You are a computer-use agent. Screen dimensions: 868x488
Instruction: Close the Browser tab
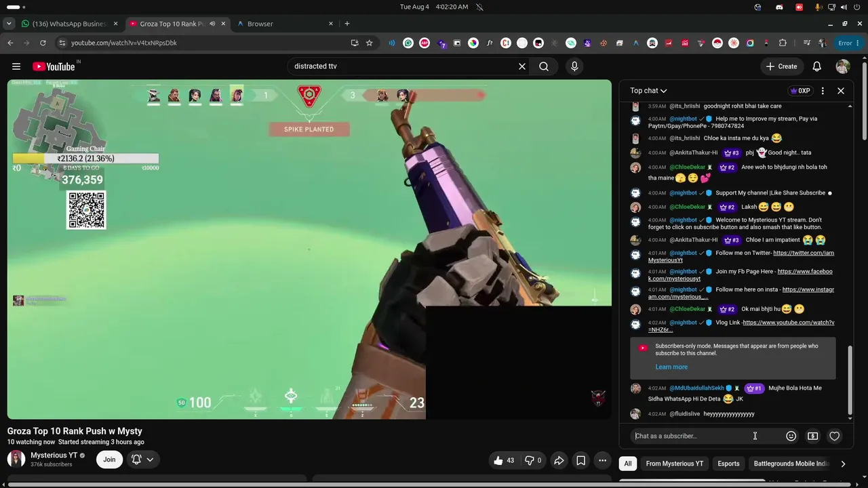331,24
